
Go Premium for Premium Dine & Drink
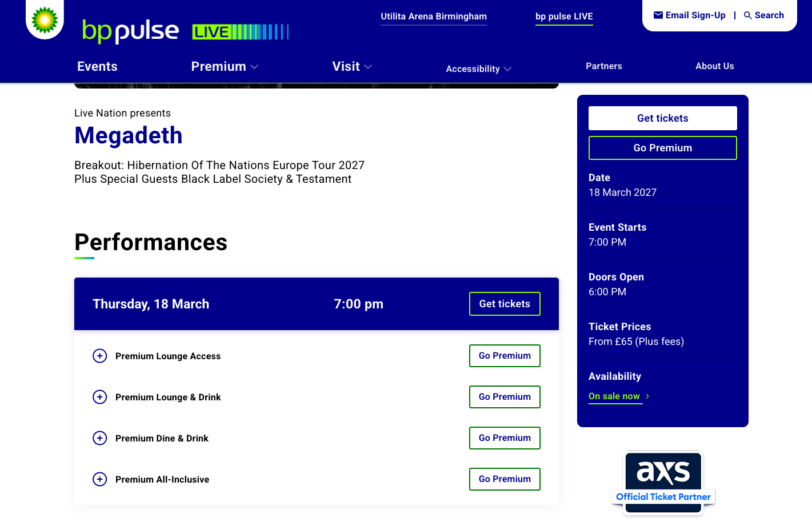point(505,438)
